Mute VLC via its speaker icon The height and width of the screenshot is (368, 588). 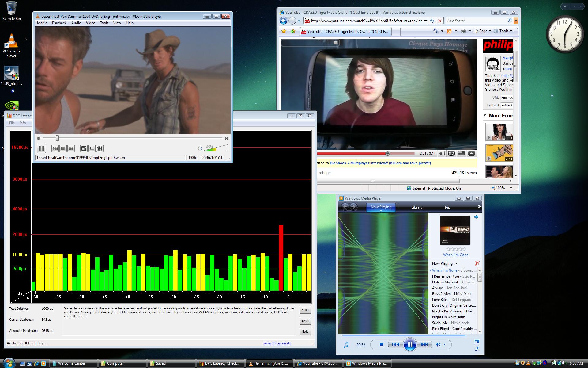[x=200, y=148]
